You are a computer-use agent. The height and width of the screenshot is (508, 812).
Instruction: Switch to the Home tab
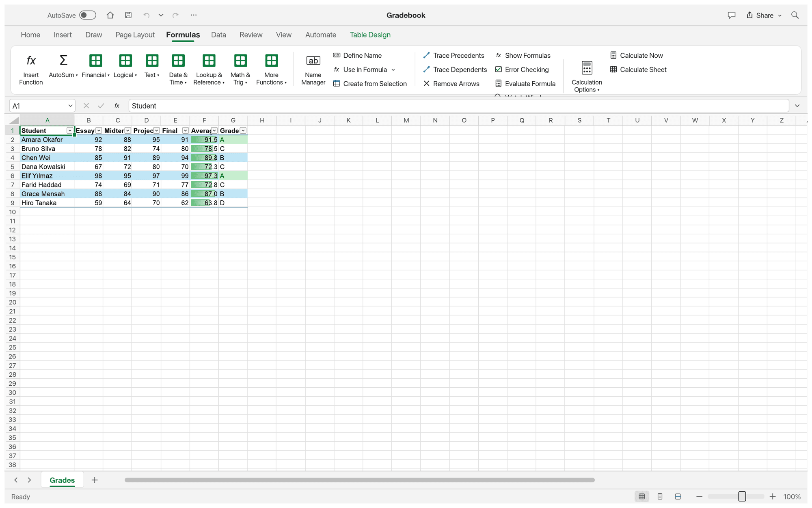point(30,35)
